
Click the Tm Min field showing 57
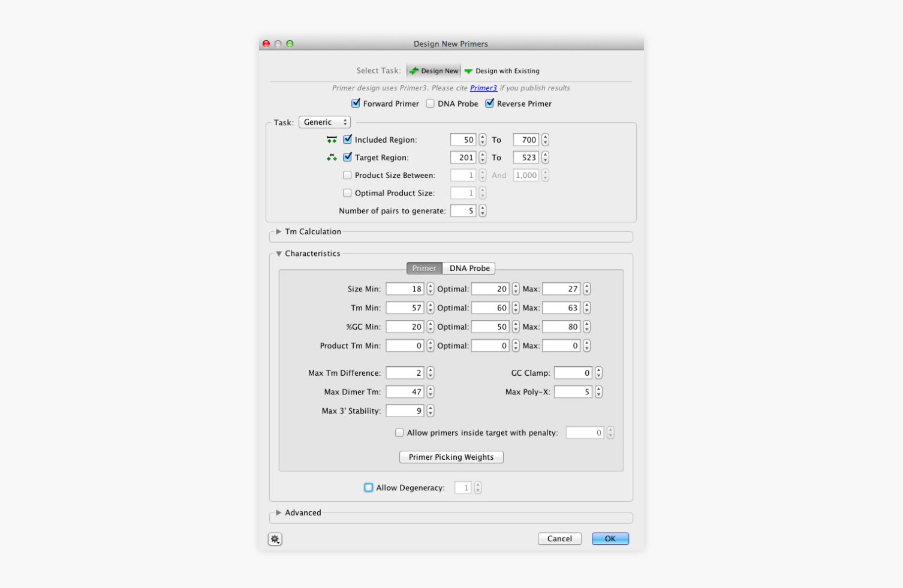point(405,308)
